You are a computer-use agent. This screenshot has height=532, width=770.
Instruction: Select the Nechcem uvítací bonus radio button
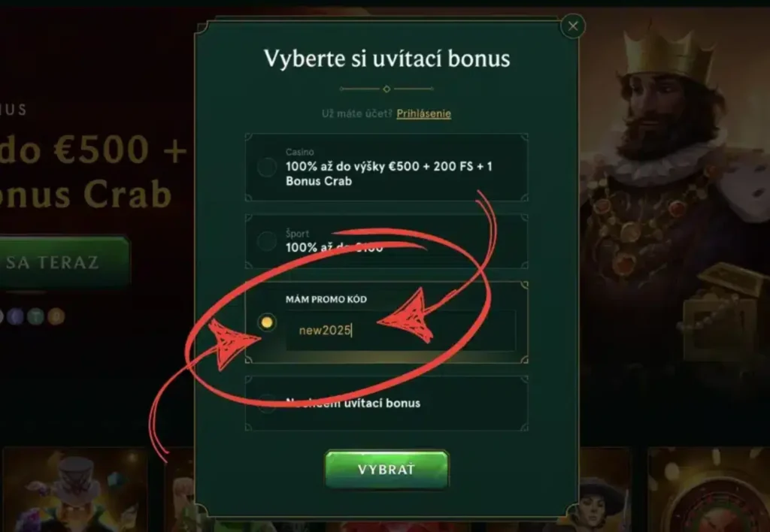click(267, 403)
